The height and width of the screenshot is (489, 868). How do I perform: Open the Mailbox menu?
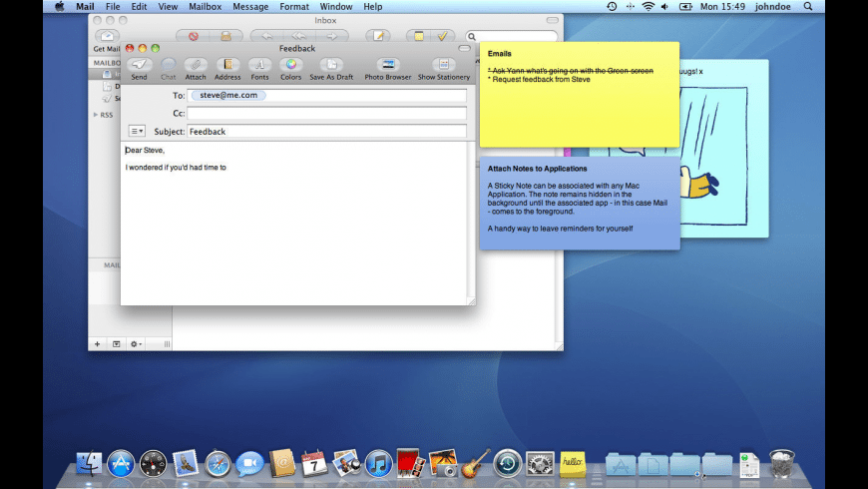tap(205, 7)
